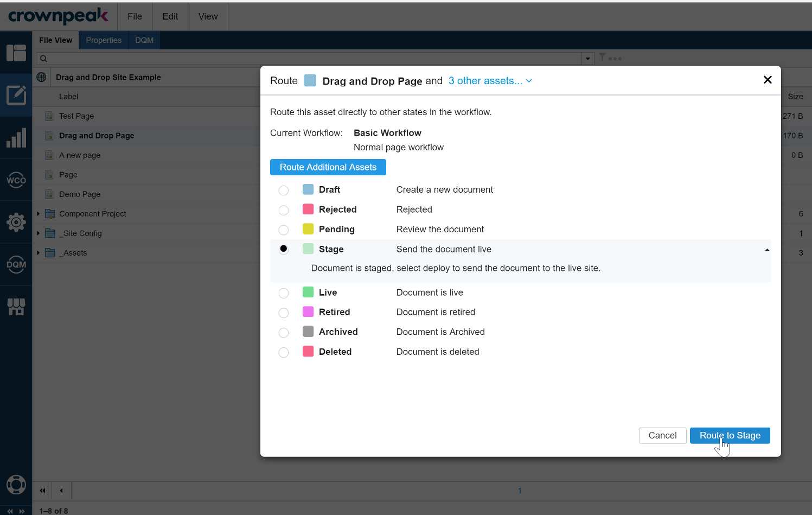Viewport: 812px width, 515px height.
Task: Open the Analytics bar chart sidebar icon
Action: pyautogui.click(x=16, y=138)
